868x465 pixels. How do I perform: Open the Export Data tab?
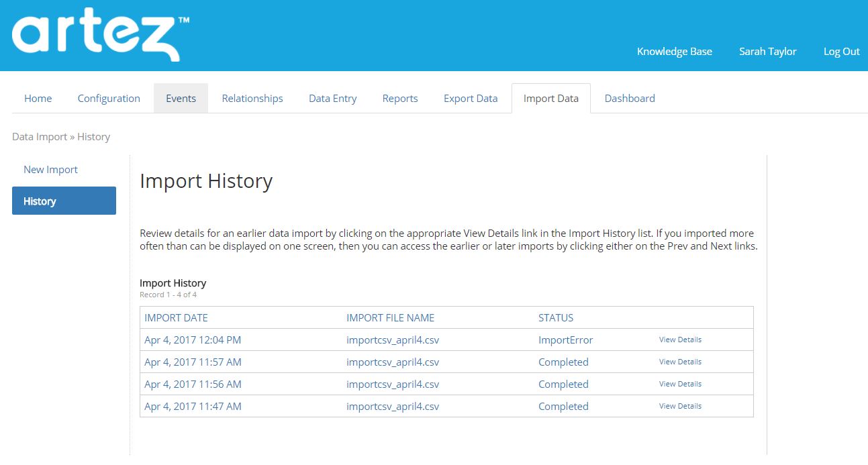click(x=471, y=99)
